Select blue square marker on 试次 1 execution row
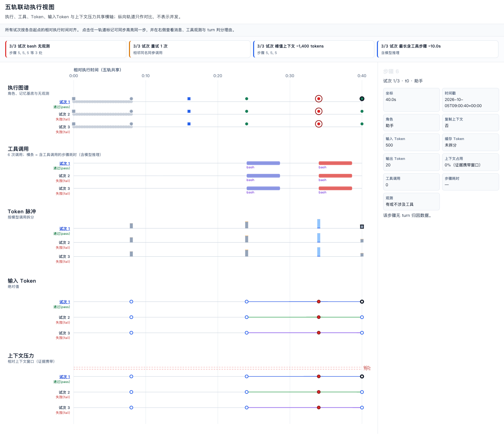 189,99
